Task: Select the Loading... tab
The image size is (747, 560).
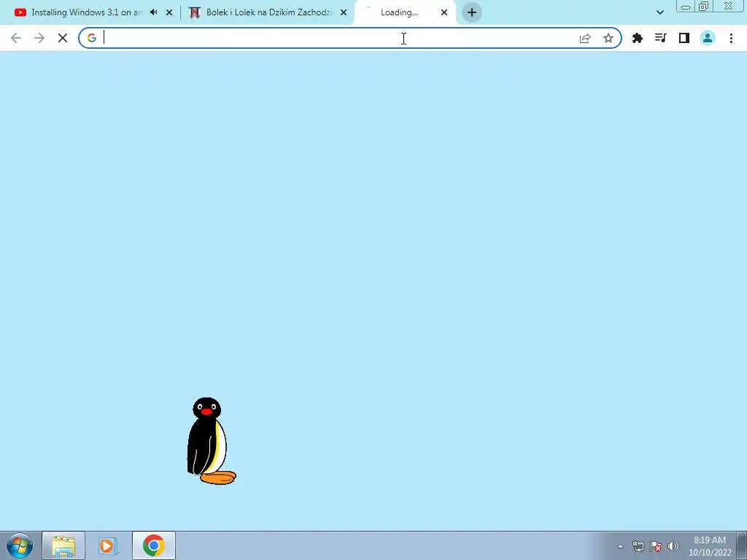Action: pyautogui.click(x=399, y=12)
